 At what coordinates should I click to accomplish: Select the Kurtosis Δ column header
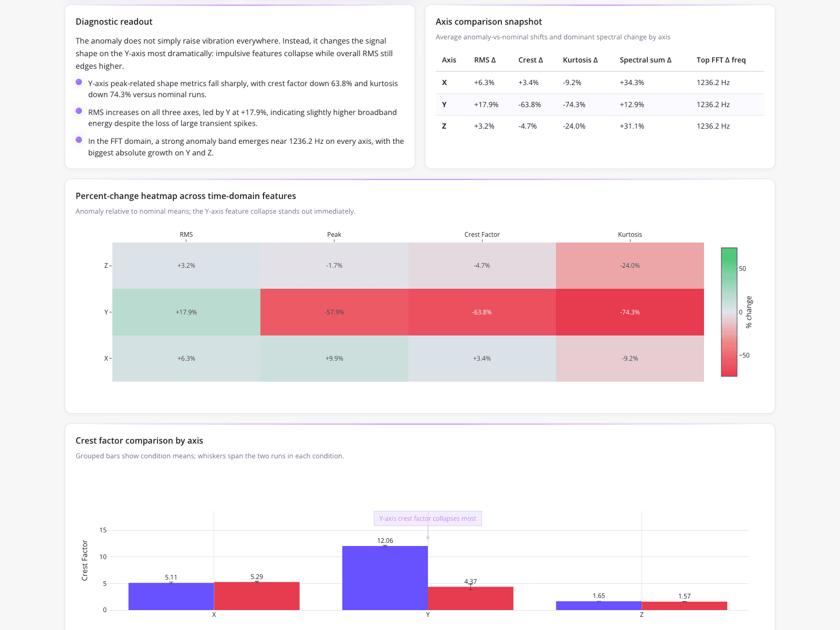580,60
